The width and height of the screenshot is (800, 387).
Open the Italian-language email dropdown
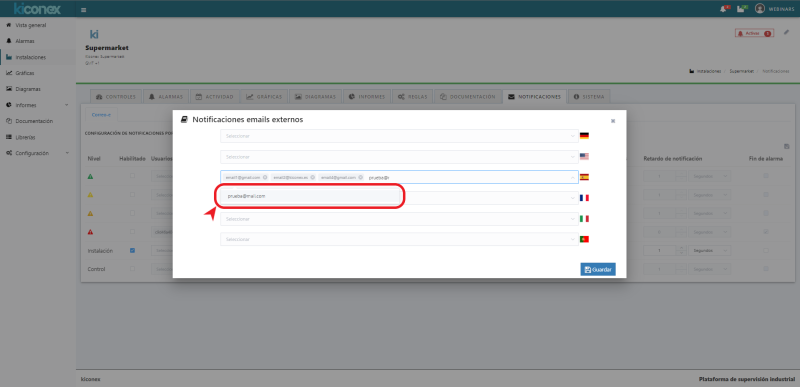399,219
